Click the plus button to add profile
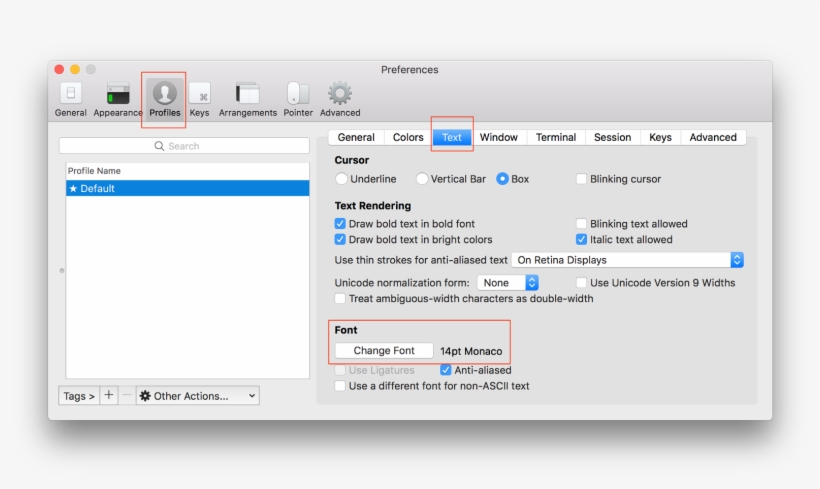Image resolution: width=820 pixels, height=489 pixels. tap(110, 396)
